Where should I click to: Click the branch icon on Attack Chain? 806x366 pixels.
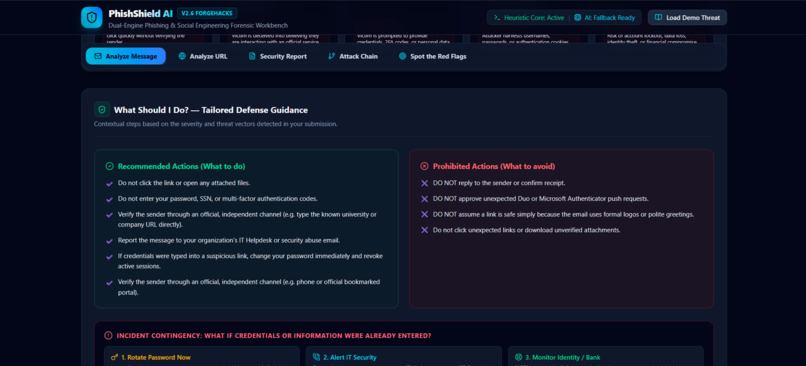[331, 56]
